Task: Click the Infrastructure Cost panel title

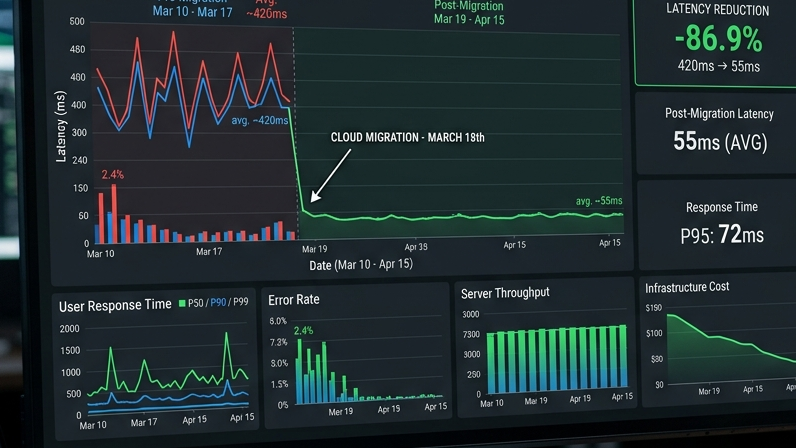Action: point(687,287)
